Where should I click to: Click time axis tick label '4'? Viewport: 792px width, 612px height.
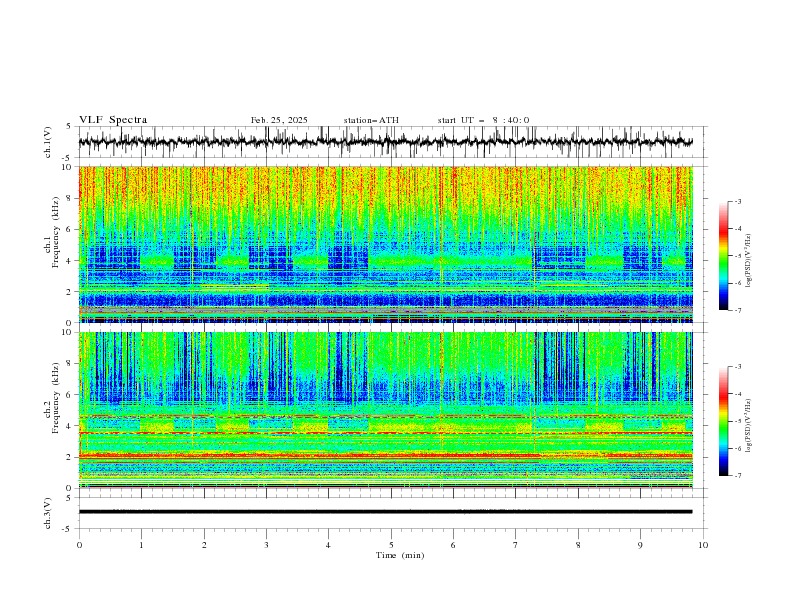[328, 545]
